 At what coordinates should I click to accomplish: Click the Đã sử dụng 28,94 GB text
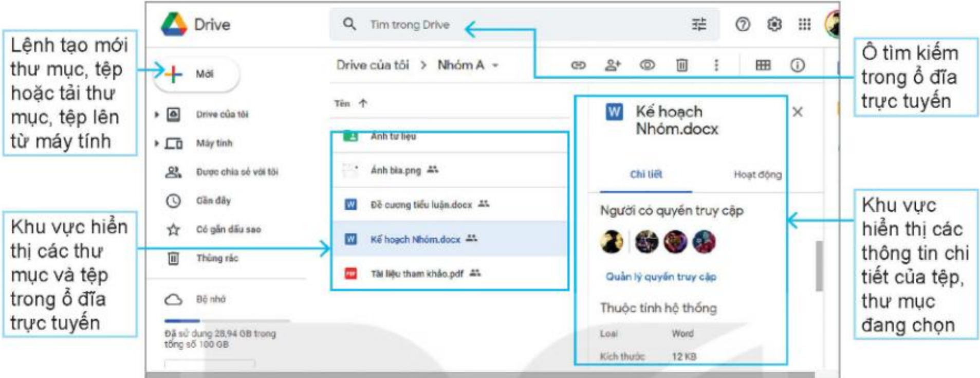coord(220,339)
